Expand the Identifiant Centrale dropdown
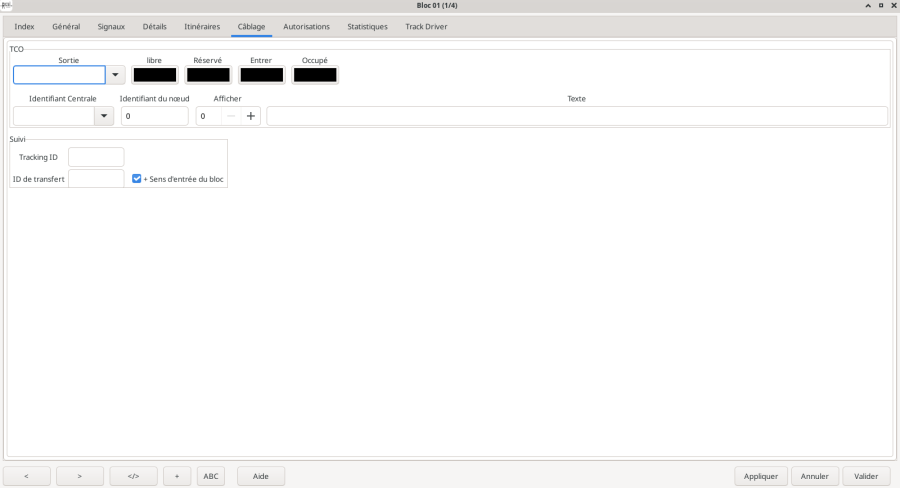Viewport: 900px width, 488px height. pyautogui.click(x=104, y=116)
